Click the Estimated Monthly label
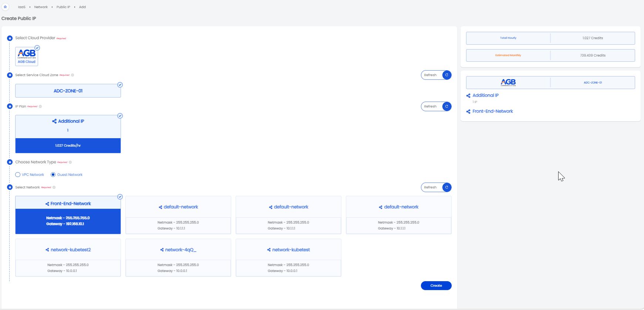The width and height of the screenshot is (644, 310). point(508,55)
